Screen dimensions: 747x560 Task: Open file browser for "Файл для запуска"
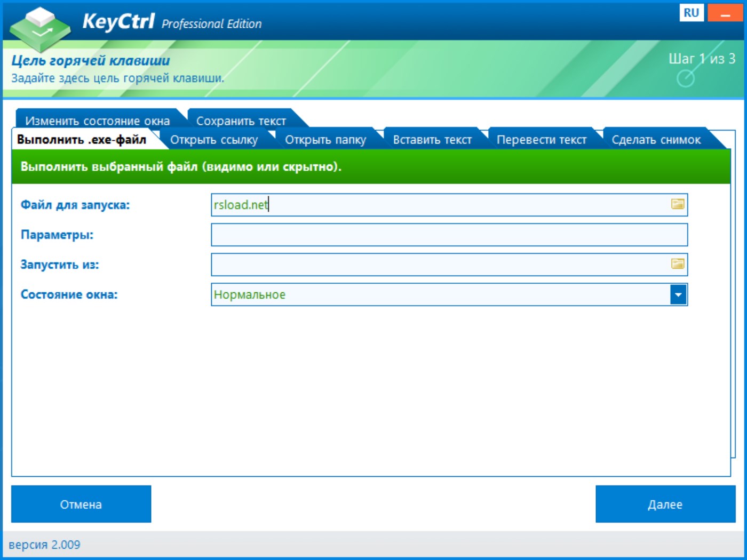click(x=677, y=205)
